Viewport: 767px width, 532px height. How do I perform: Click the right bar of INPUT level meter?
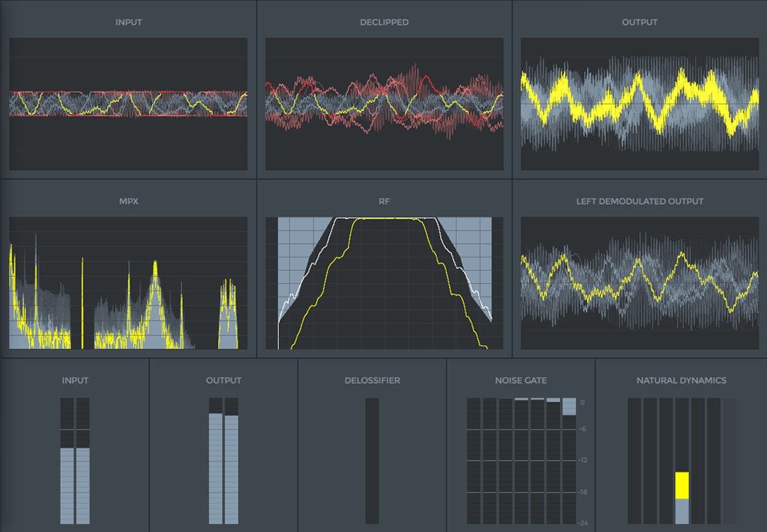point(83,461)
